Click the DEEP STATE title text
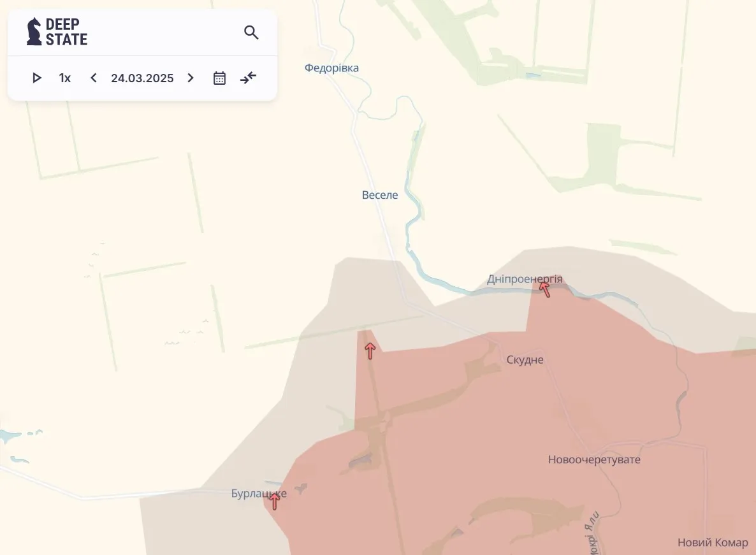Viewport: 756px width, 555px height. point(66,32)
